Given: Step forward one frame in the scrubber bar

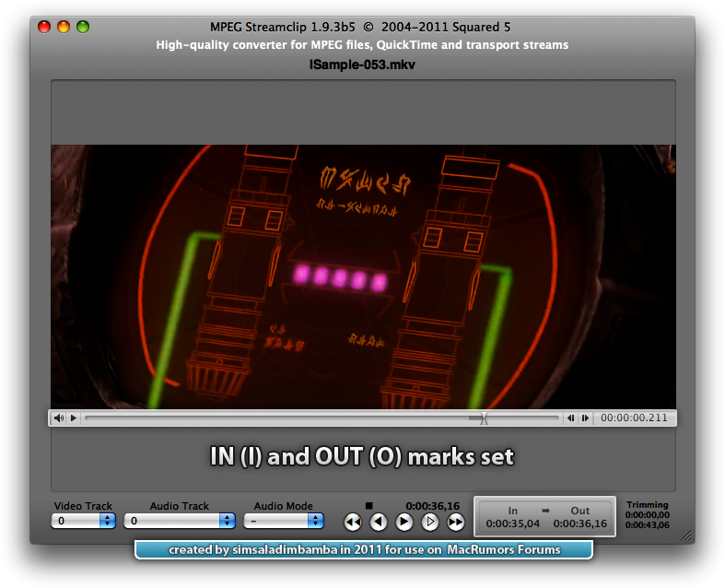Looking at the screenshot, I should point(585,418).
